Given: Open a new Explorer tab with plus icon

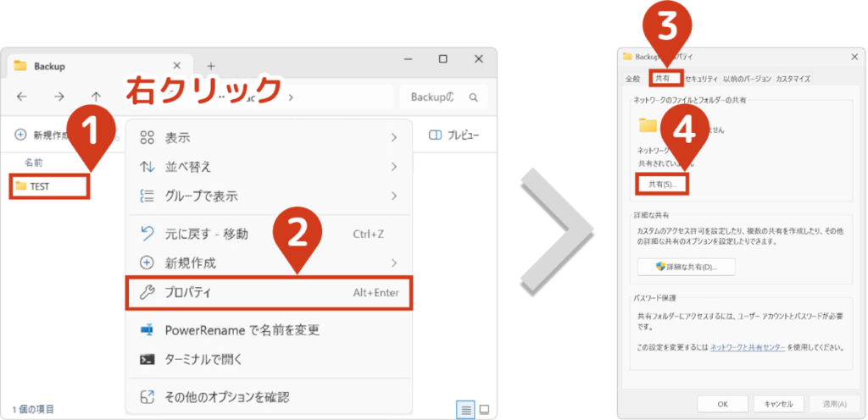Looking at the screenshot, I should pyautogui.click(x=211, y=65).
